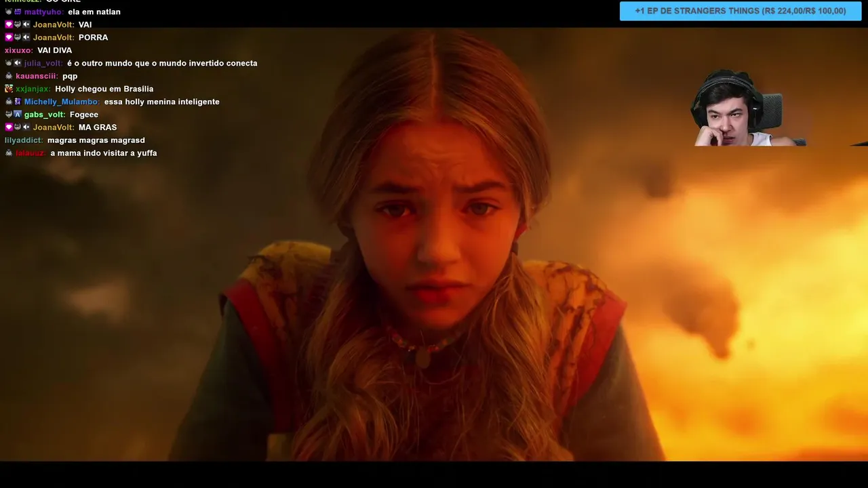This screenshot has width=868, height=488.
Task: Click the message 'ela em natlan'
Action: coord(94,12)
